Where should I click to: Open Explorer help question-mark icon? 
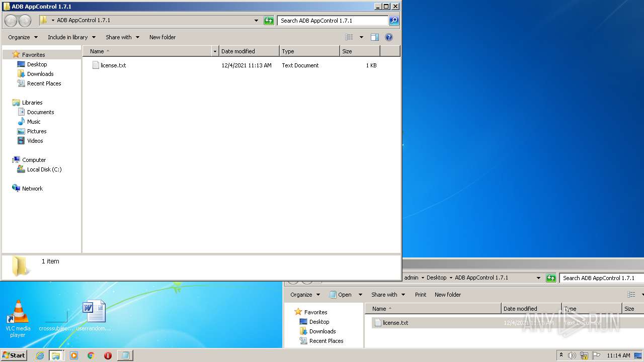[x=388, y=37]
